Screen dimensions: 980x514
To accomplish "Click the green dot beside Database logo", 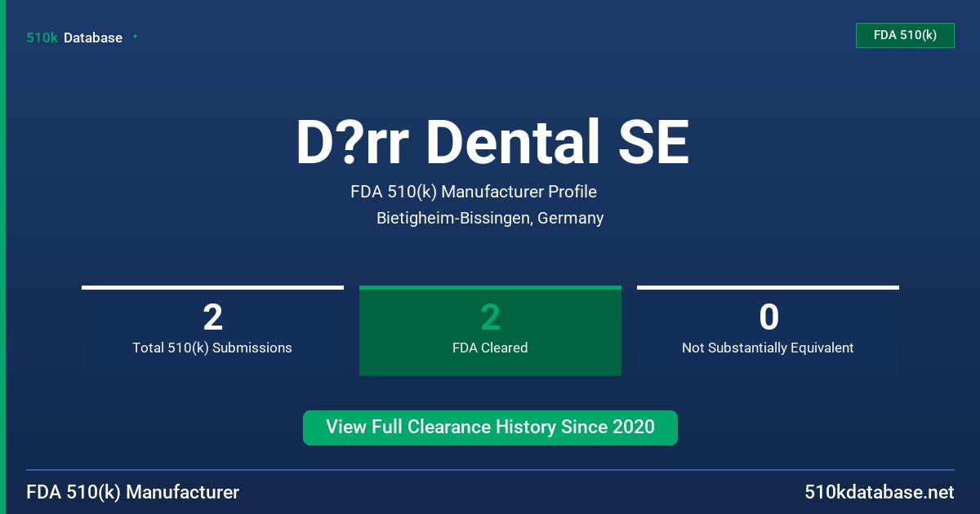I will point(135,37).
